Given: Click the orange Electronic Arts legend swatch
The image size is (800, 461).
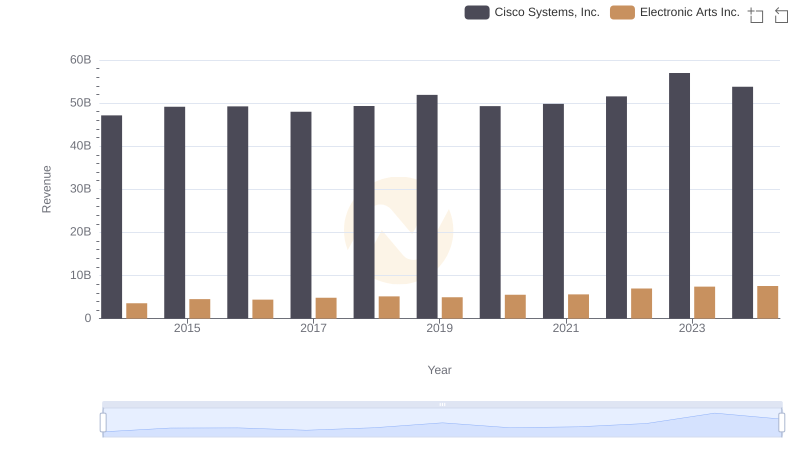Looking at the screenshot, I should [622, 12].
